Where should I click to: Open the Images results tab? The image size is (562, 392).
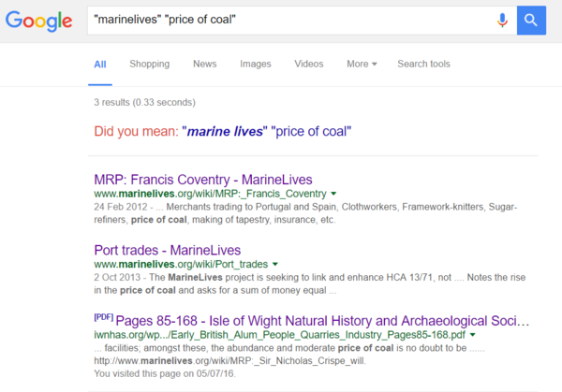coord(256,64)
